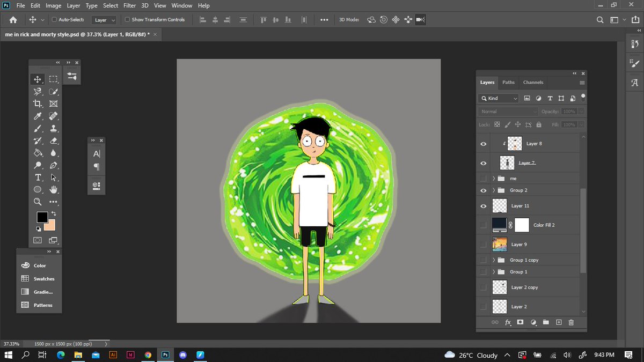Enable Show Transform Controls checkbox
644x362 pixels.
[x=127, y=19]
